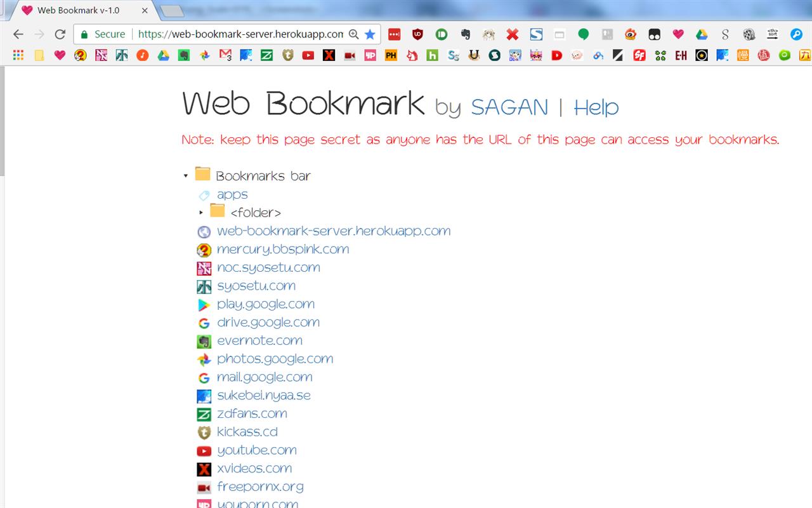Click the red X extension icon
This screenshot has width=812, height=508.
tap(513, 34)
